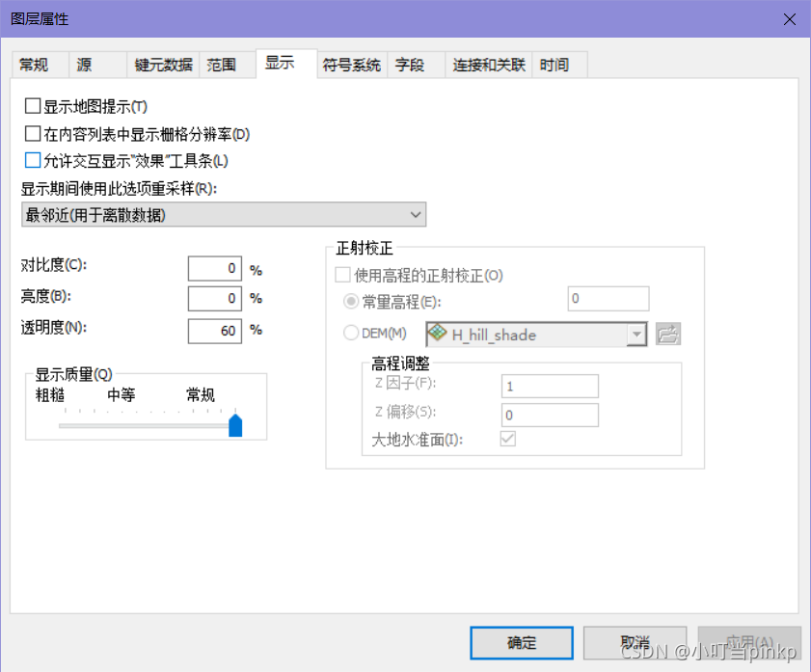Click the H_hill_shade raster layer icon
Screen dimensions: 811x672
(x=438, y=333)
